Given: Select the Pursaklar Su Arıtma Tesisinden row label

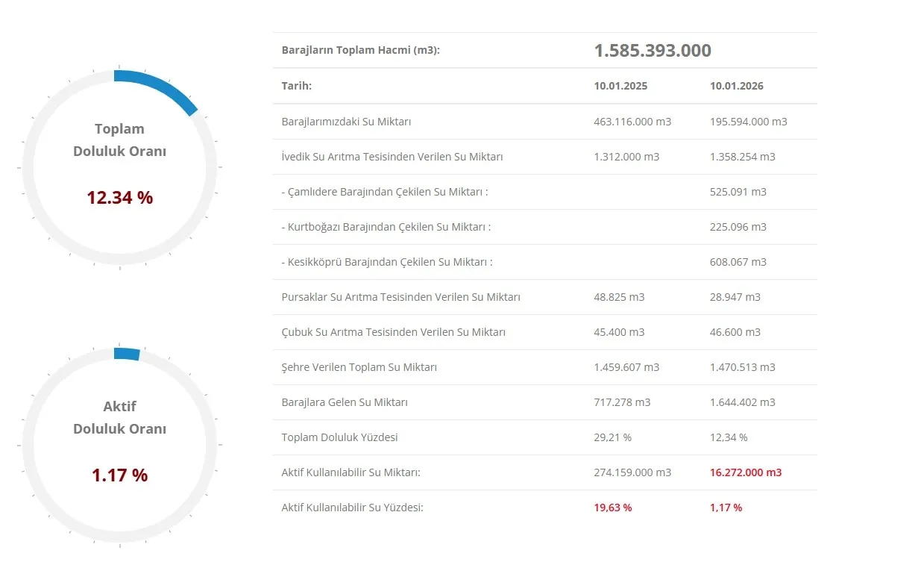Looking at the screenshot, I should pos(400,297).
